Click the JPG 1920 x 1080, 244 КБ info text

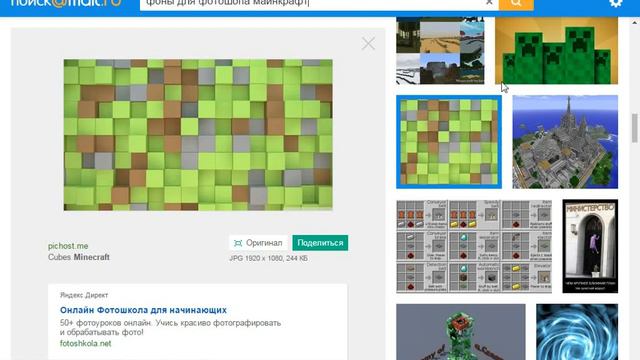click(269, 258)
